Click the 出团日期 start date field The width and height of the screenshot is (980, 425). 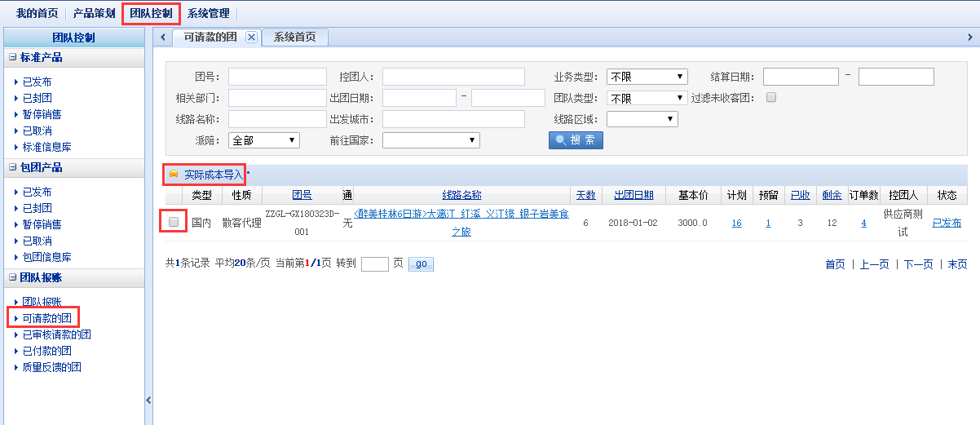[419, 98]
